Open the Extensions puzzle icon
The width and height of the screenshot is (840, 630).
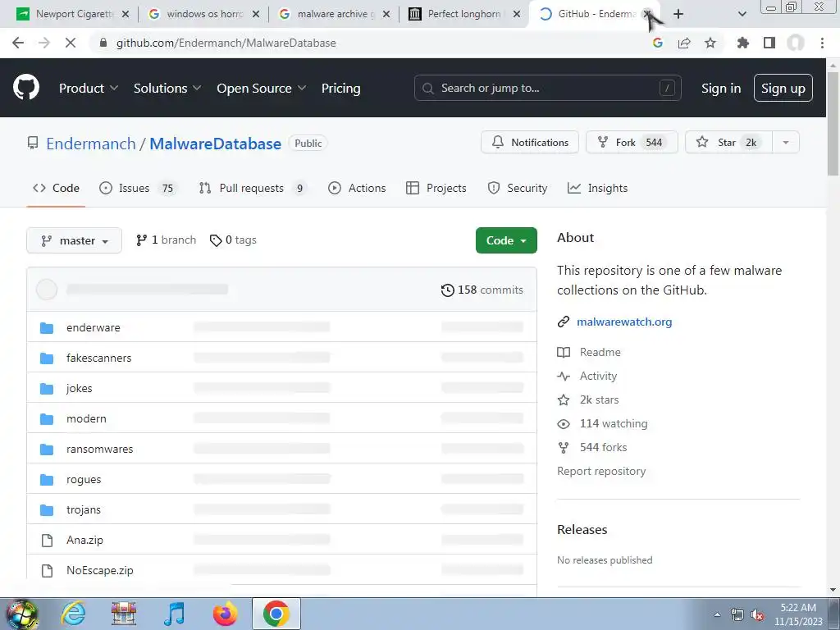(742, 43)
